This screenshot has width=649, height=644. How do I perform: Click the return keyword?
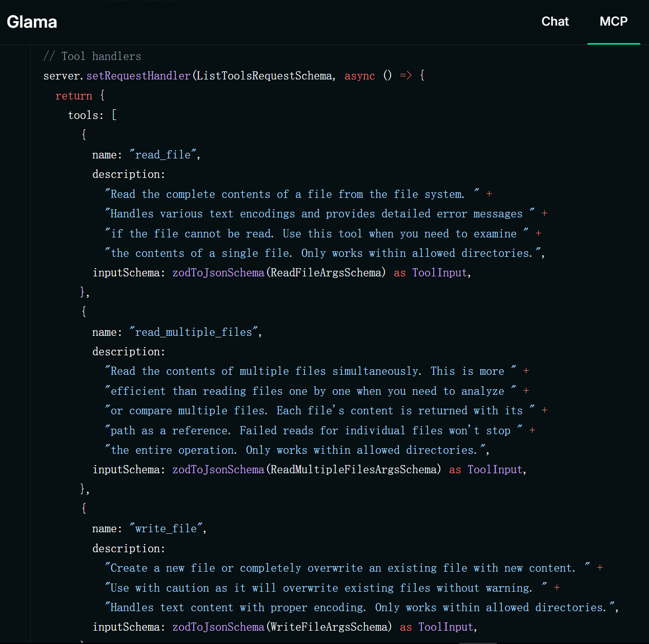74,96
